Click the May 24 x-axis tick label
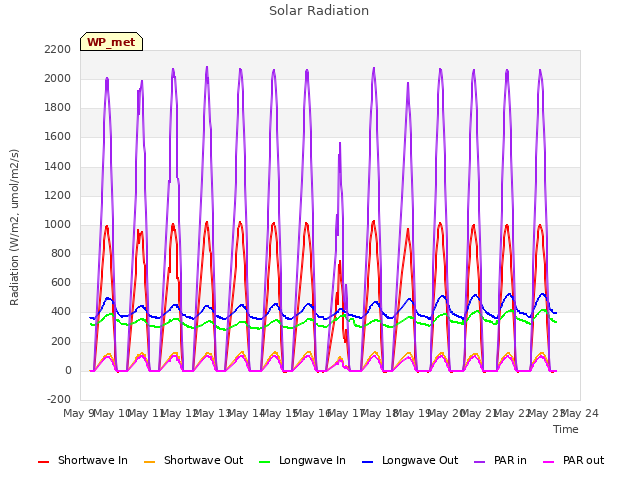640x480 pixels. [580, 413]
